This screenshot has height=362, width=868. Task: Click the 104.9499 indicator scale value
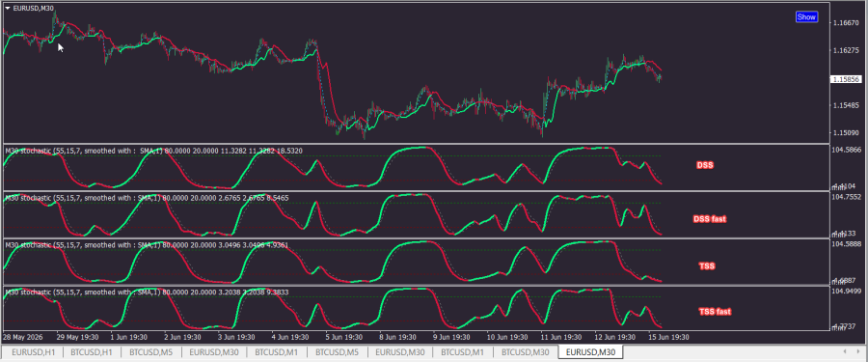pyautogui.click(x=847, y=291)
